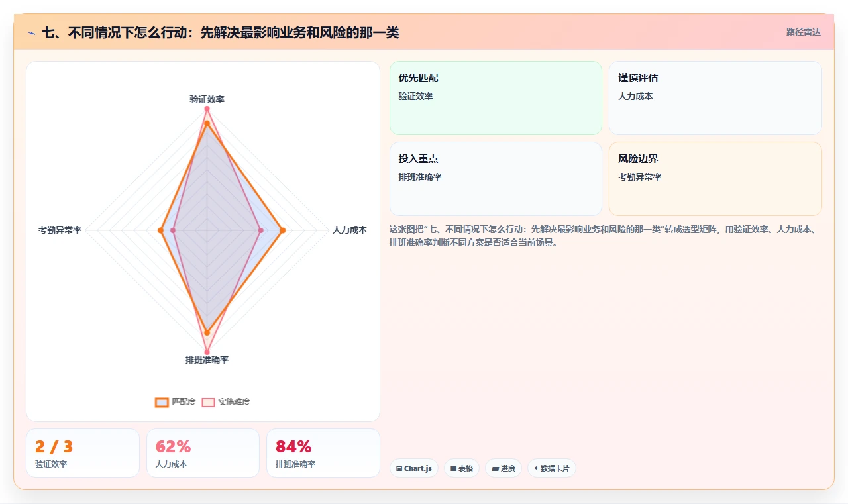Click the 人力成本 radar axis label

click(x=349, y=230)
